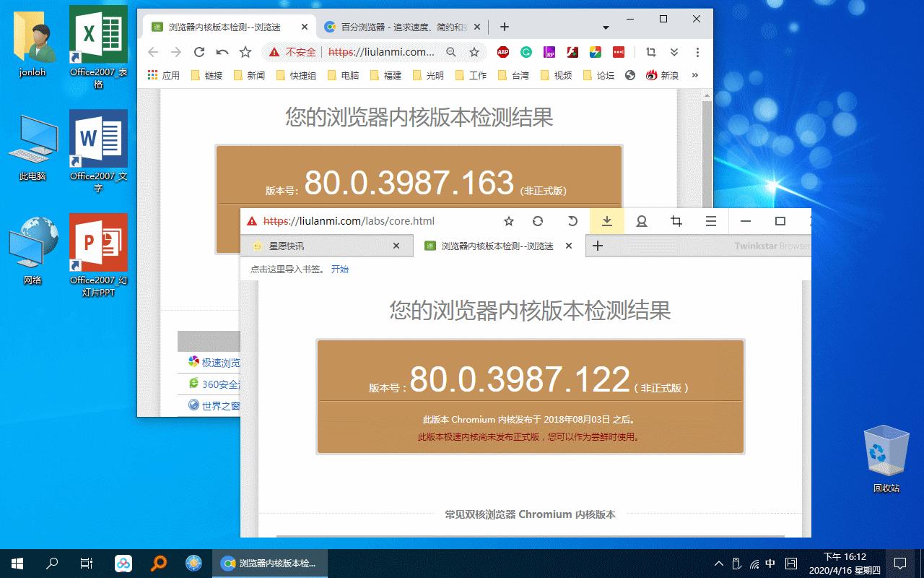
Task: Click the Grammarly extension icon
Action: coord(526,52)
